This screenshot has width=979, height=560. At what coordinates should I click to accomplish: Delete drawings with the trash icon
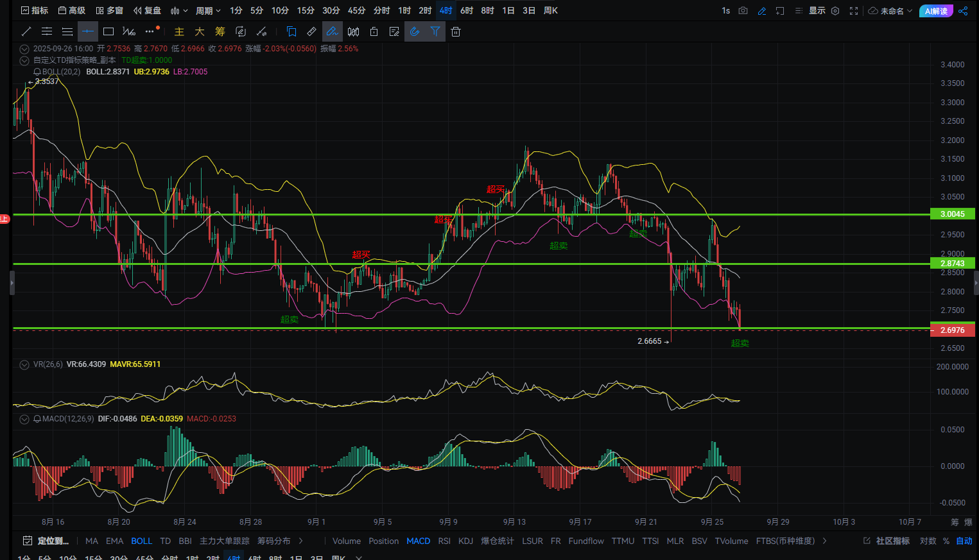pyautogui.click(x=456, y=31)
